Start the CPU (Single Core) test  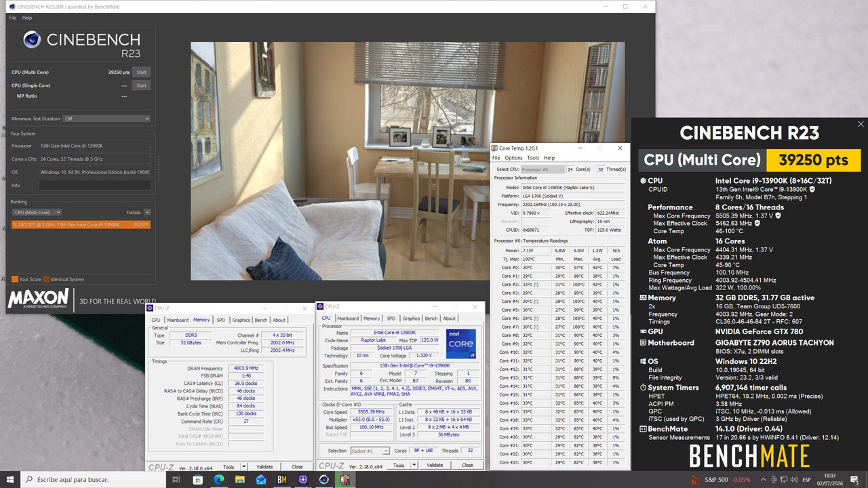click(141, 85)
